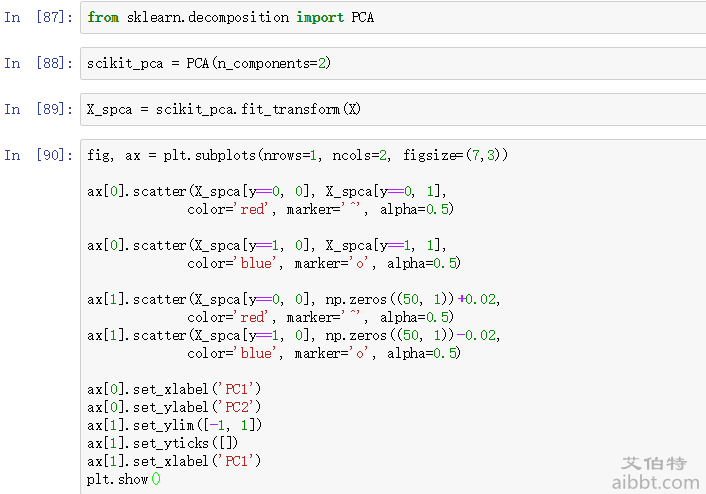Click the ax[0].scatter y==1 line
The width and height of the screenshot is (706, 494).
267,245
